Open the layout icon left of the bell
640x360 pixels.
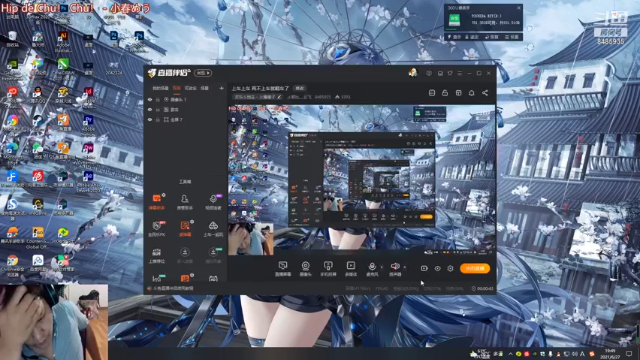pos(458,93)
